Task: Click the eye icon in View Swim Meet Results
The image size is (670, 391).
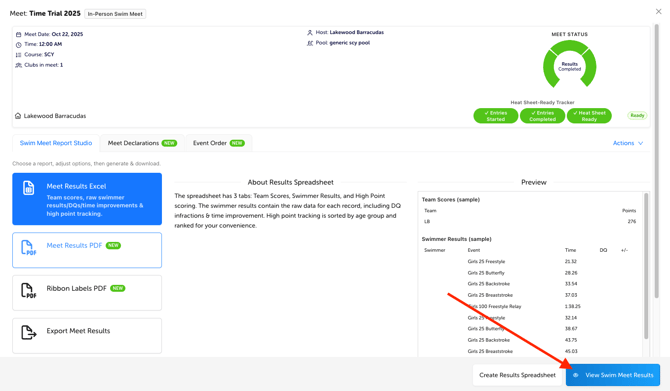Action: coord(576,375)
